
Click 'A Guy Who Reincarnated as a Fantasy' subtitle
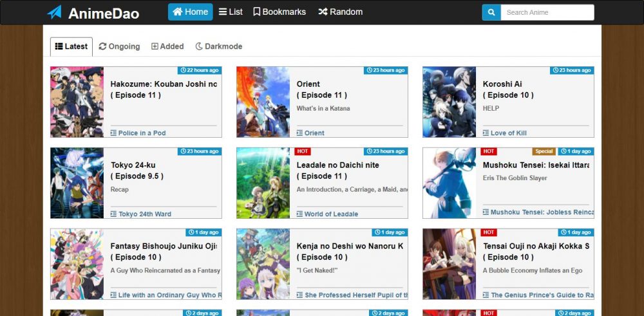coord(165,270)
